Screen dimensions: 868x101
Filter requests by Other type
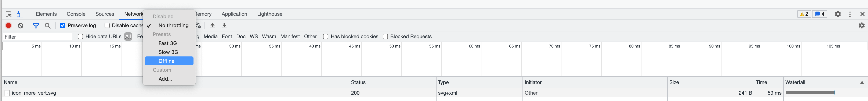[x=310, y=36]
